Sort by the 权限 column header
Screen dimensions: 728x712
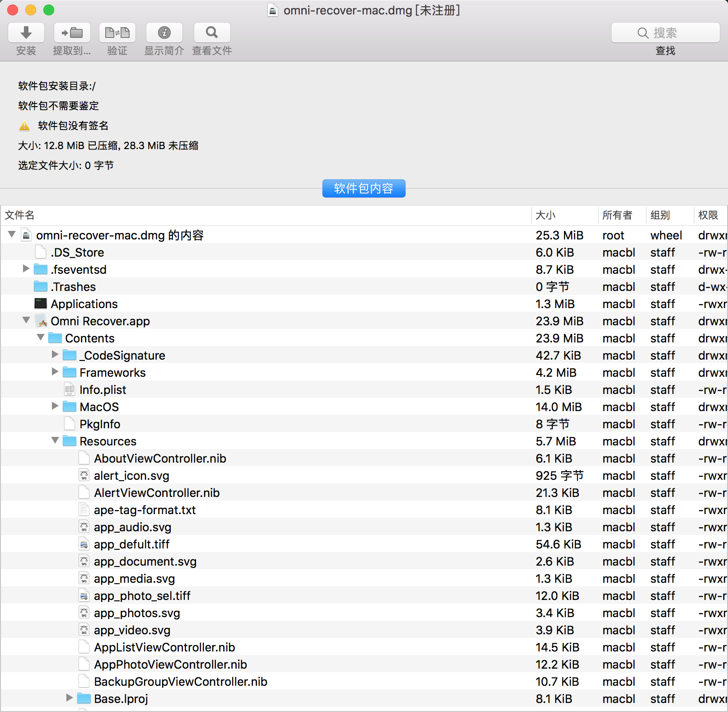(711, 215)
